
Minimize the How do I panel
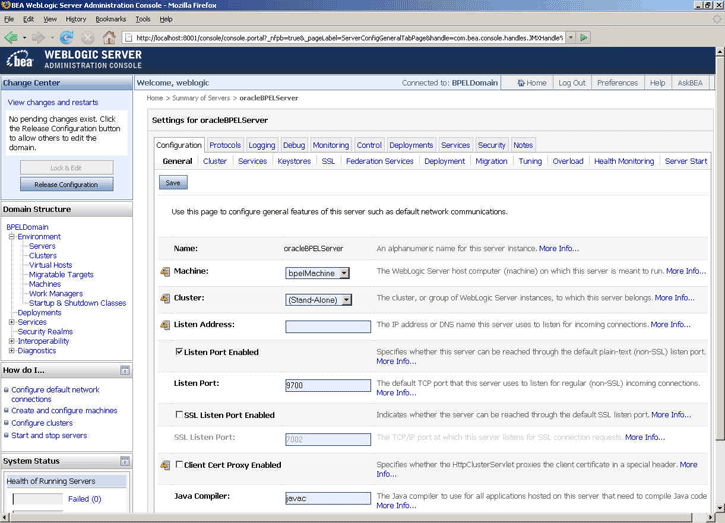click(x=125, y=370)
